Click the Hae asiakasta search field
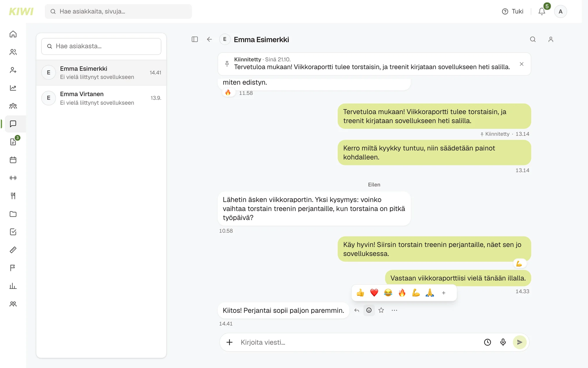The height and width of the screenshot is (368, 588). [x=101, y=46]
